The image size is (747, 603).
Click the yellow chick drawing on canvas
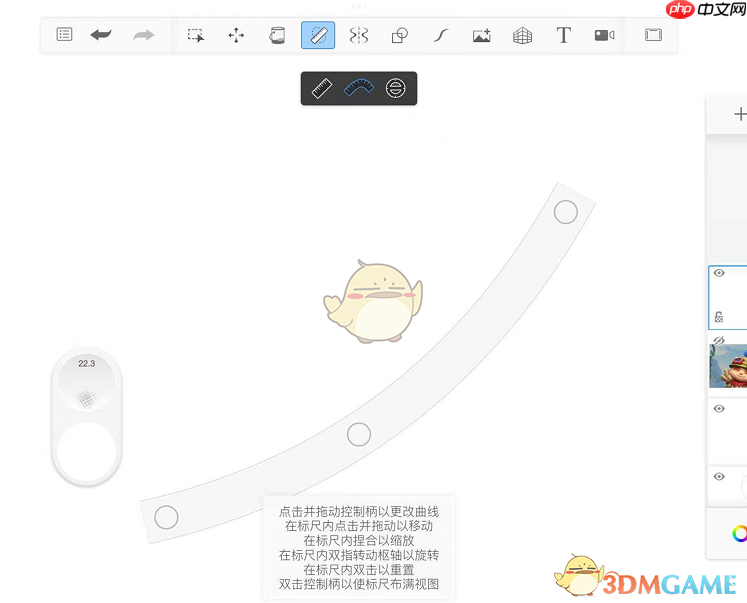point(373,302)
